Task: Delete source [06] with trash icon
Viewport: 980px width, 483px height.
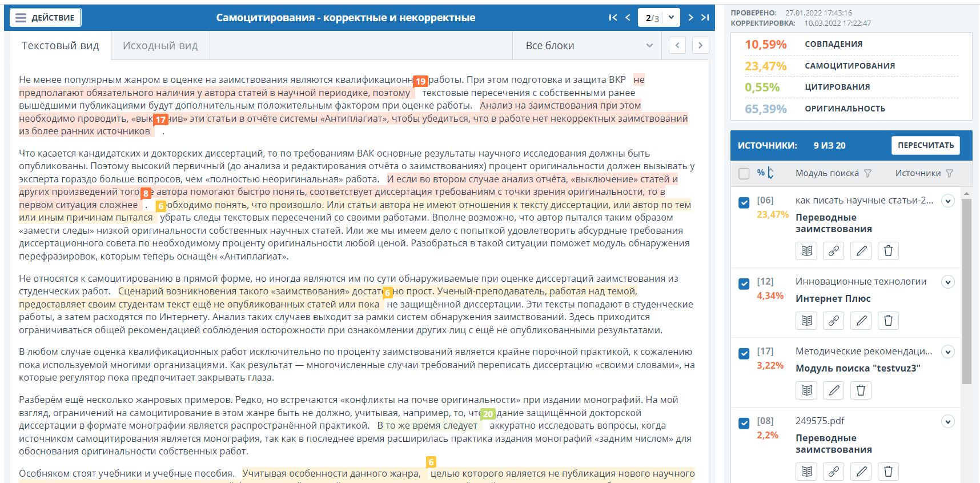Action: (888, 251)
